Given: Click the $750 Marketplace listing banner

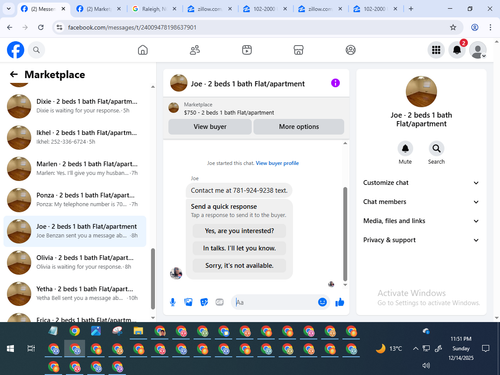Looking at the screenshot, I should [256, 108].
